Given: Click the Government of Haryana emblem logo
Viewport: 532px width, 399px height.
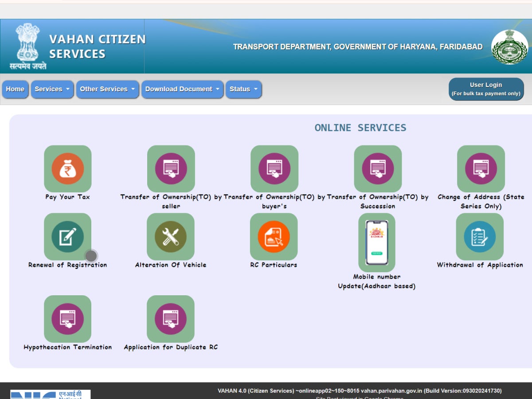Looking at the screenshot, I should tap(509, 46).
